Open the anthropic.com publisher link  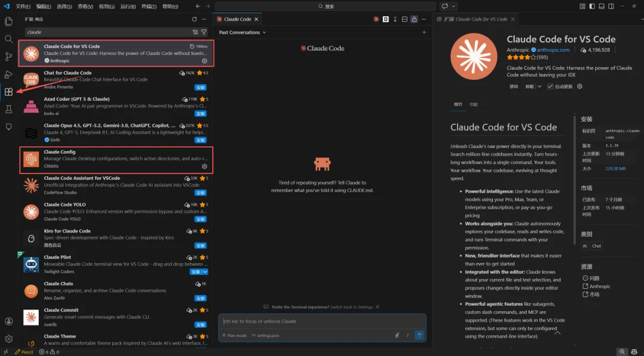(x=553, y=50)
